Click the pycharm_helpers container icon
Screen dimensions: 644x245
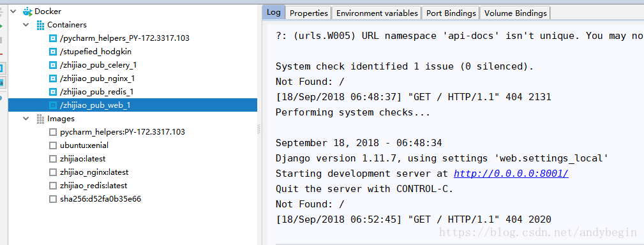click(52, 38)
